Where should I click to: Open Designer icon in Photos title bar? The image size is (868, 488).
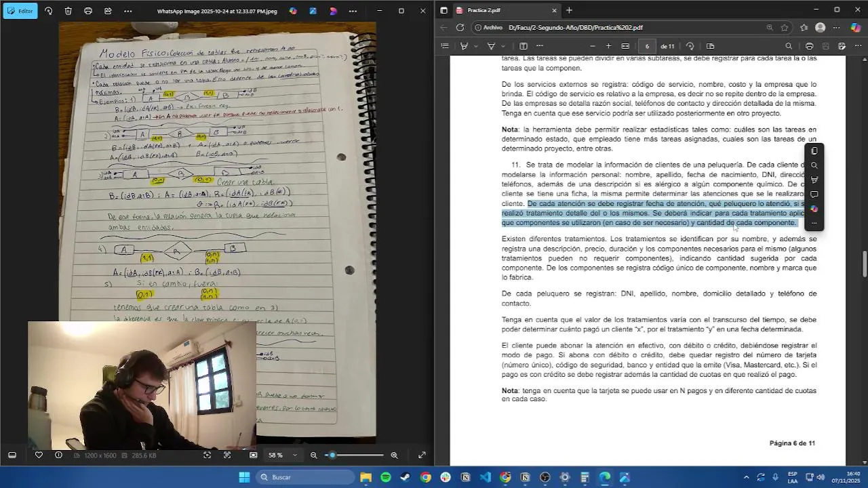(x=313, y=11)
